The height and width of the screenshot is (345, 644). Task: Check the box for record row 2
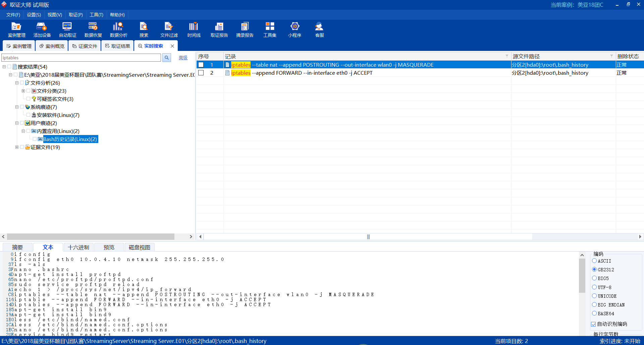point(201,73)
